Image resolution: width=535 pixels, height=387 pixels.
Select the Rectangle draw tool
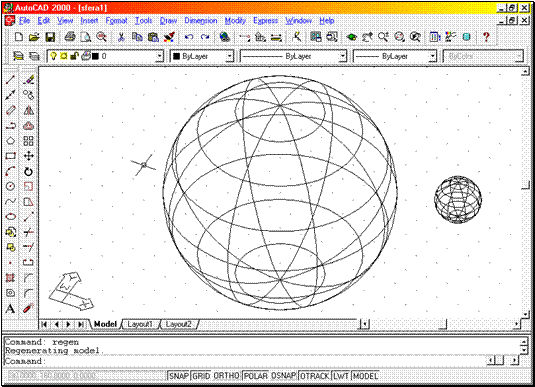click(10, 156)
